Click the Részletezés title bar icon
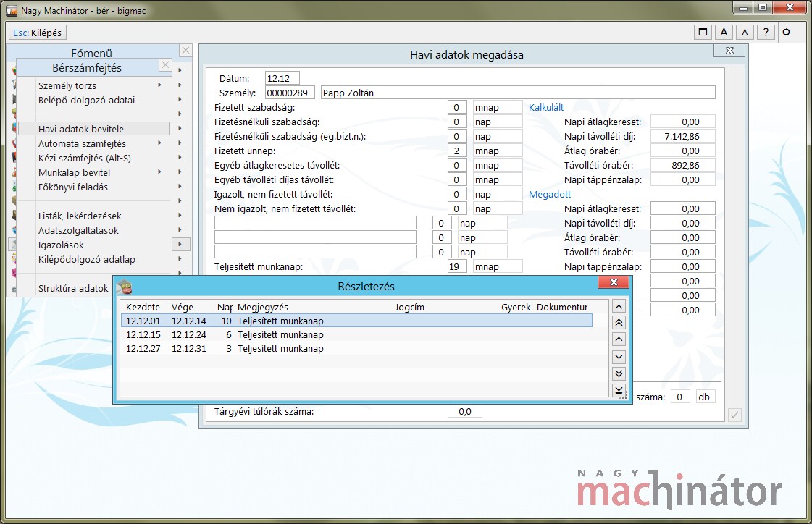The height and width of the screenshot is (524, 812). coord(124,286)
